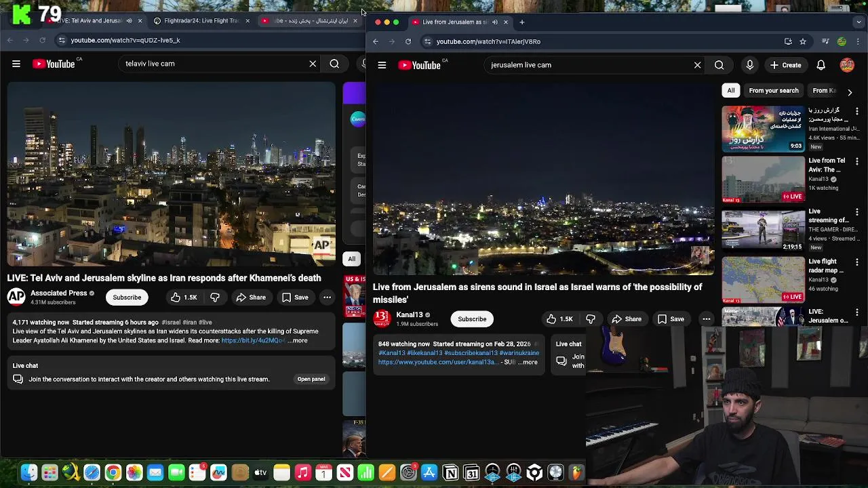Open the bit.ly link in AP description
This screenshot has height=488, width=868.
[x=253, y=341]
